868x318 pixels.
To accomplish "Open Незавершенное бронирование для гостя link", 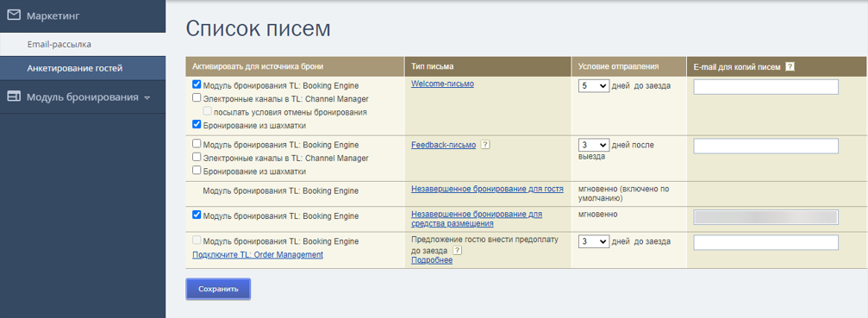I will 487,189.
